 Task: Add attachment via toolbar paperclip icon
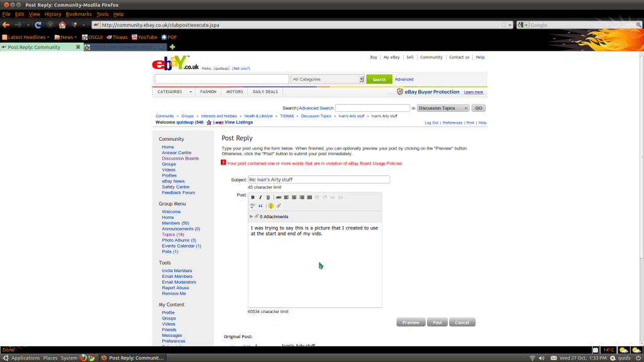coord(279,206)
